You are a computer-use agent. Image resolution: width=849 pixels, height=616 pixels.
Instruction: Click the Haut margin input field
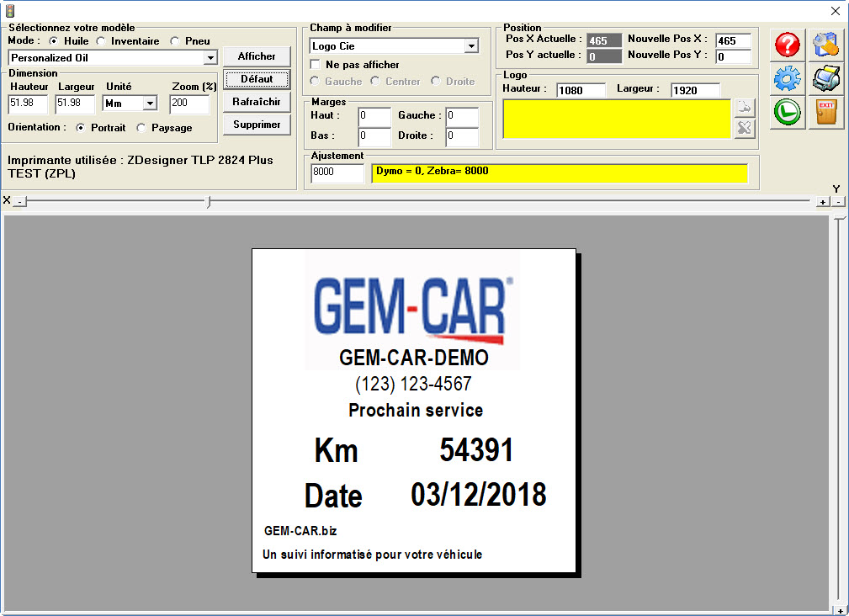click(x=374, y=116)
